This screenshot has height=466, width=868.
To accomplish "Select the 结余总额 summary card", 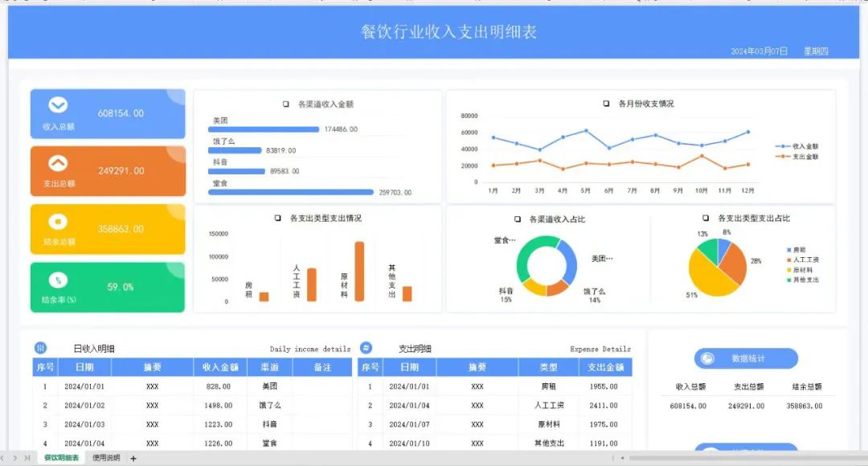I will 108,229.
